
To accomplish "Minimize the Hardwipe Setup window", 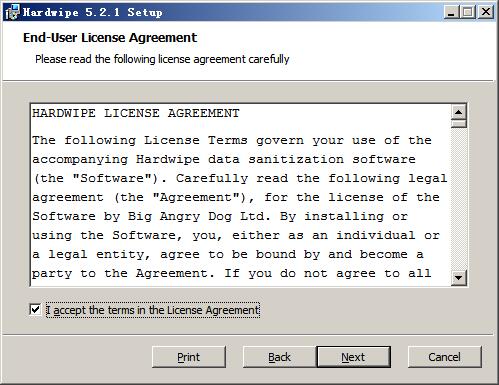I will 451,12.
